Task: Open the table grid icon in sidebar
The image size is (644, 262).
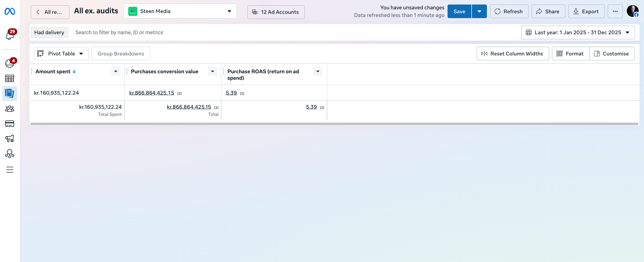Action: 10,78
